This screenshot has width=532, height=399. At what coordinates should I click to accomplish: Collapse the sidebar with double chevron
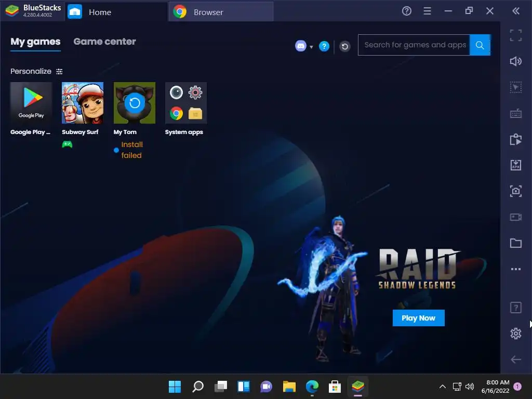pos(516,11)
